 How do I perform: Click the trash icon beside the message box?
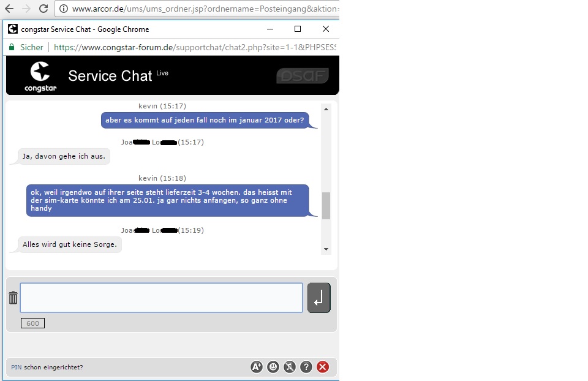click(13, 298)
